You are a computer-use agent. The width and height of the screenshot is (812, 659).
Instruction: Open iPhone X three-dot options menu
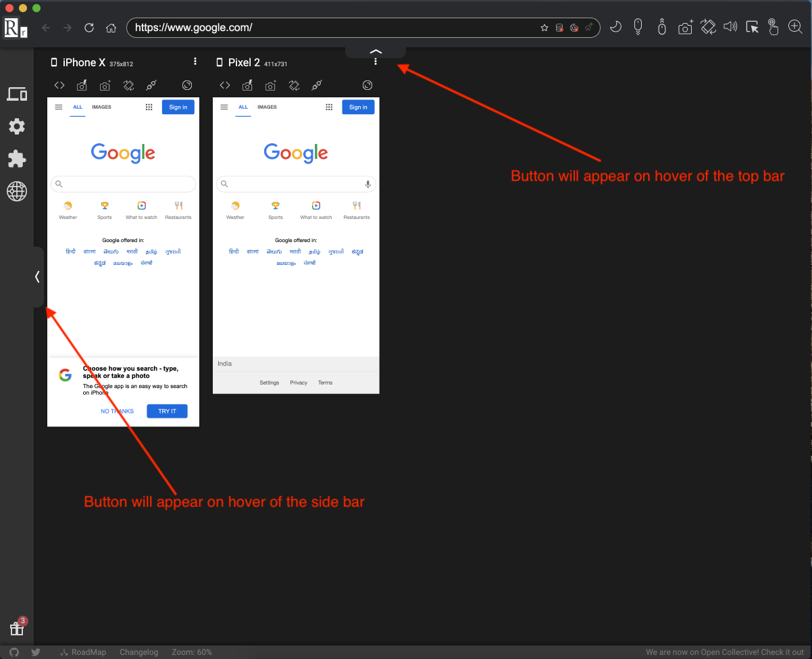(195, 62)
